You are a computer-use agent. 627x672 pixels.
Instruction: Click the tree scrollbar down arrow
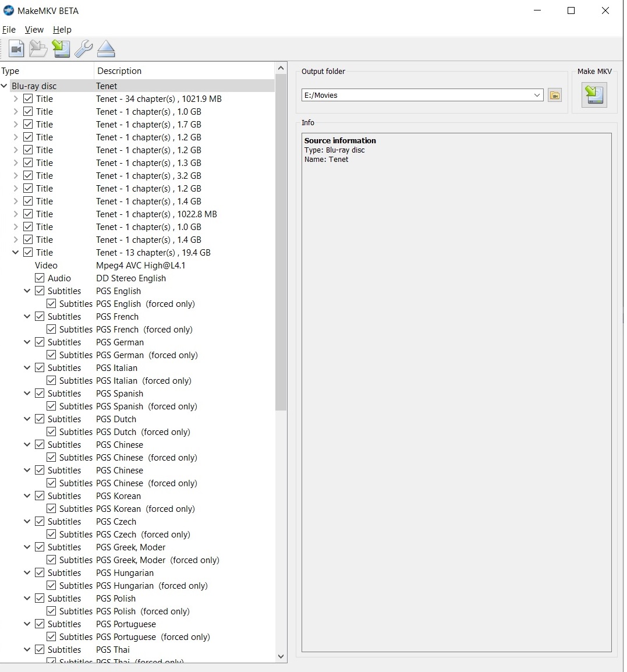(x=281, y=657)
